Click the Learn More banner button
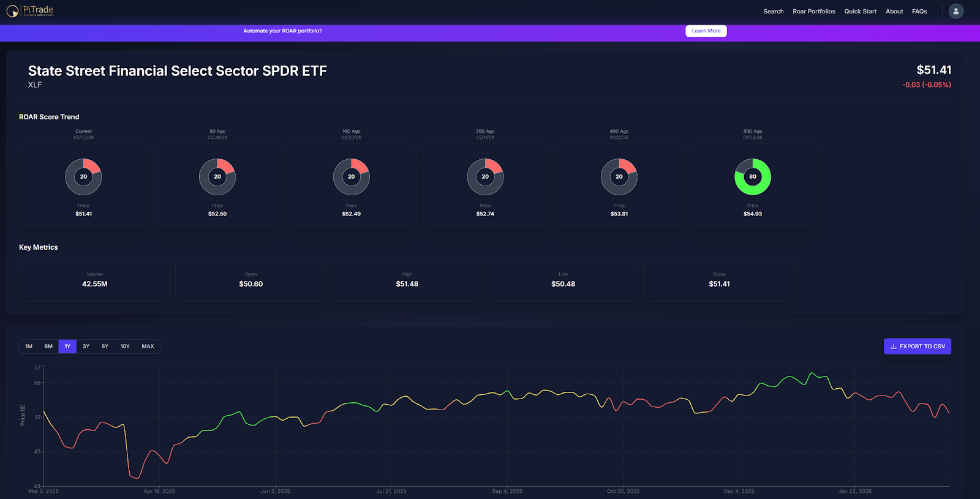The image size is (980, 499). pyautogui.click(x=706, y=31)
